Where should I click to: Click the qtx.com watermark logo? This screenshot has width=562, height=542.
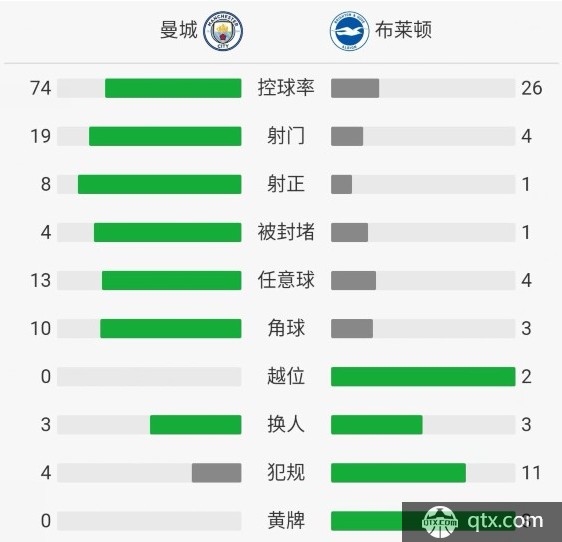click(482, 521)
